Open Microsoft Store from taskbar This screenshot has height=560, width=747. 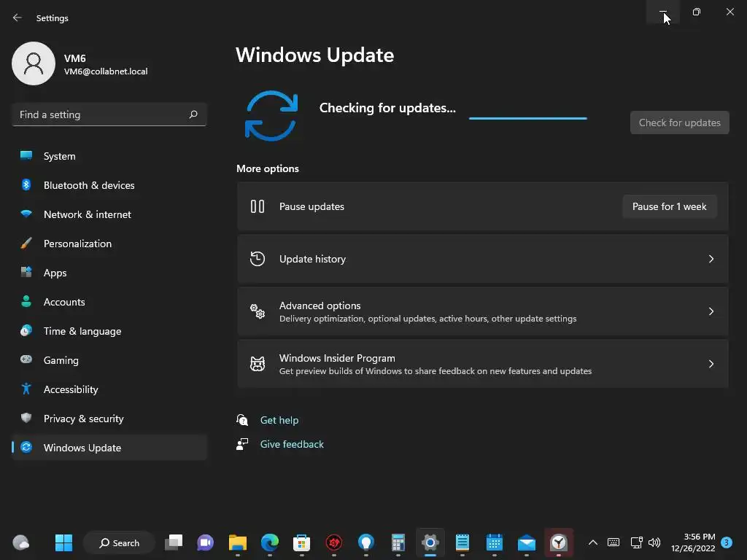(301, 542)
